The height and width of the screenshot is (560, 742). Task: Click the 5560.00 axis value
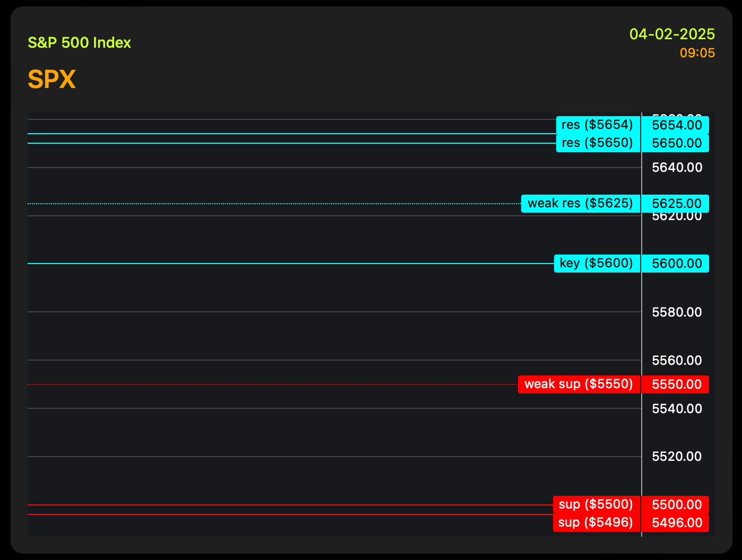point(677,361)
